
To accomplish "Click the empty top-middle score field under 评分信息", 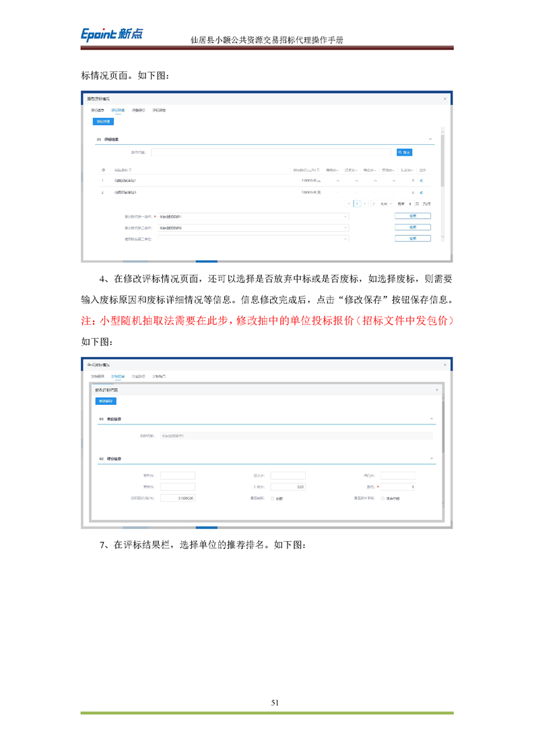I will click(x=288, y=476).
